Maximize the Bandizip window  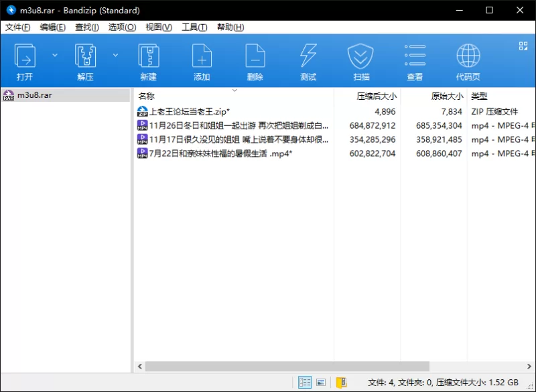[x=489, y=10]
